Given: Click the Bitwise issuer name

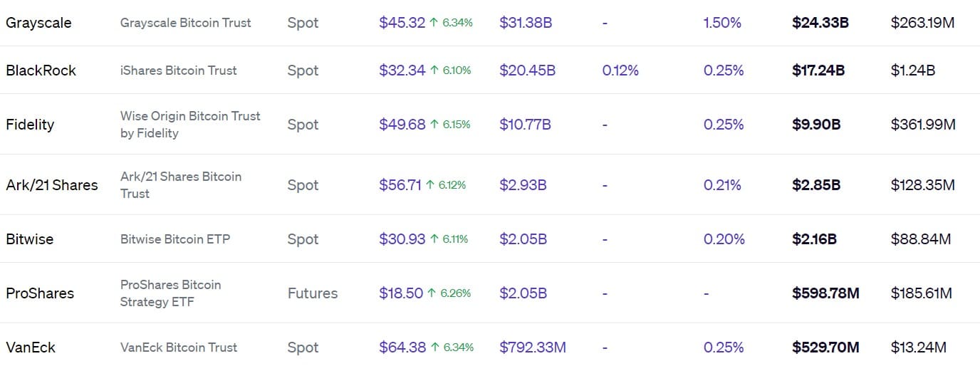Looking at the screenshot, I should point(29,239).
